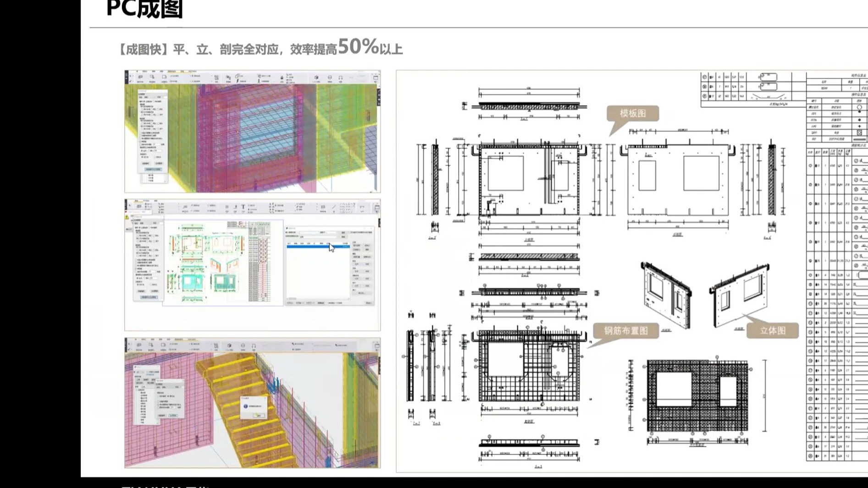Click the 3D cube icon in the top screenshot's toolbar
The image size is (868, 488).
[316, 77]
